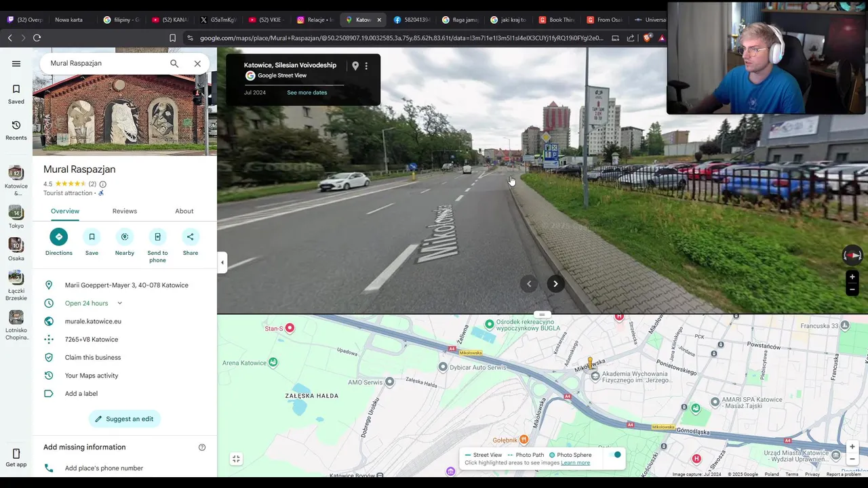Zoom in on the bottom map
The image size is (868, 488).
tap(852, 447)
